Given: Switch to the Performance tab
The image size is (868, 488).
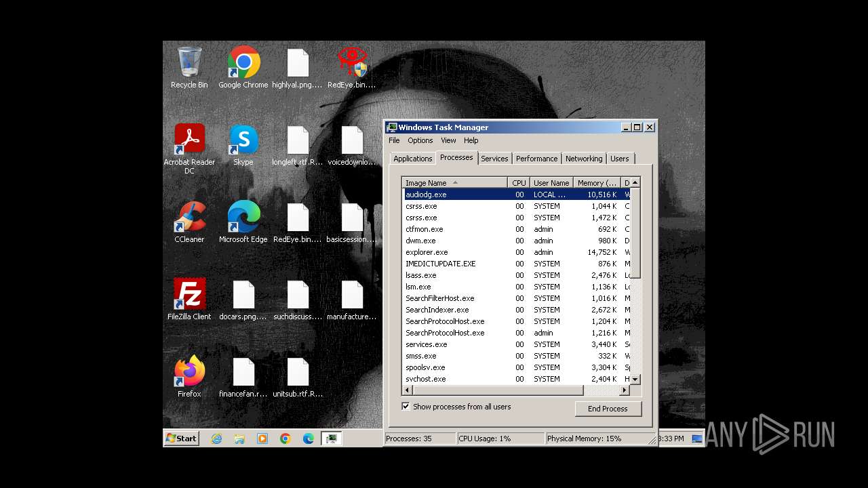Looking at the screenshot, I should pyautogui.click(x=536, y=159).
